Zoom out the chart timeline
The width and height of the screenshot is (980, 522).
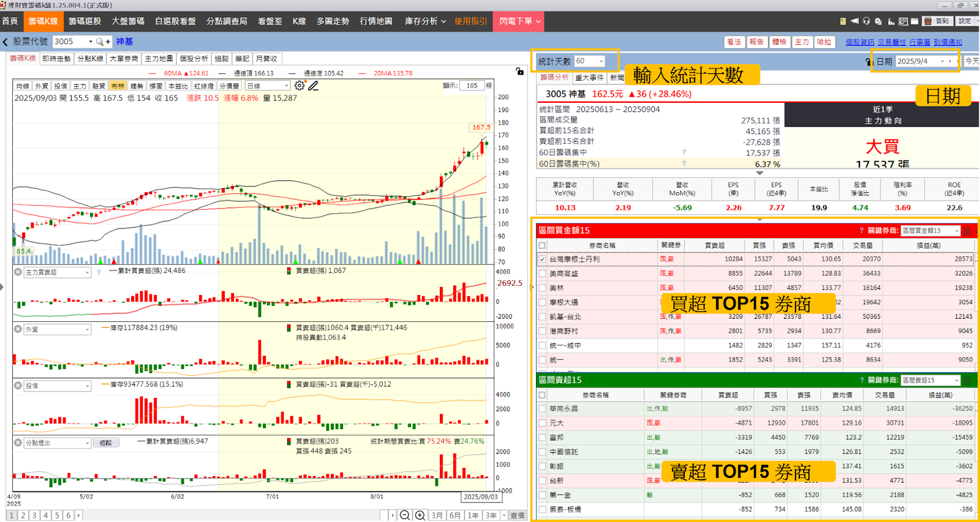pyautogui.click(x=405, y=515)
